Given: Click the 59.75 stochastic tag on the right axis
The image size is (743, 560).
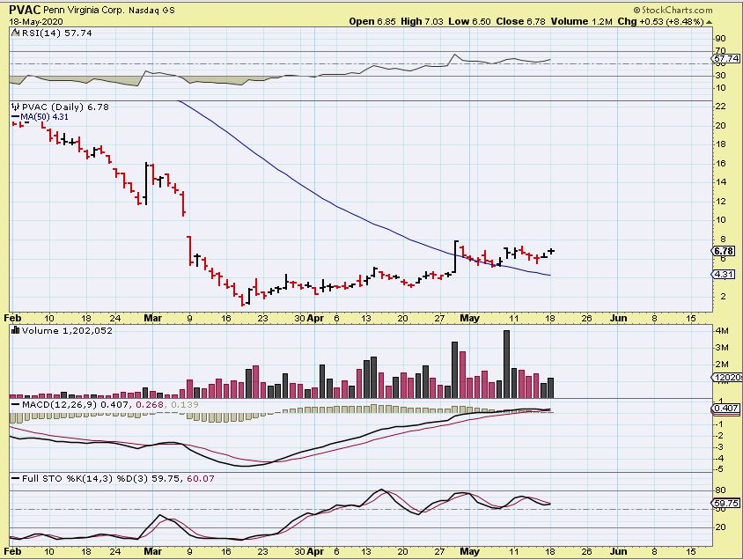Looking at the screenshot, I should tap(726, 503).
